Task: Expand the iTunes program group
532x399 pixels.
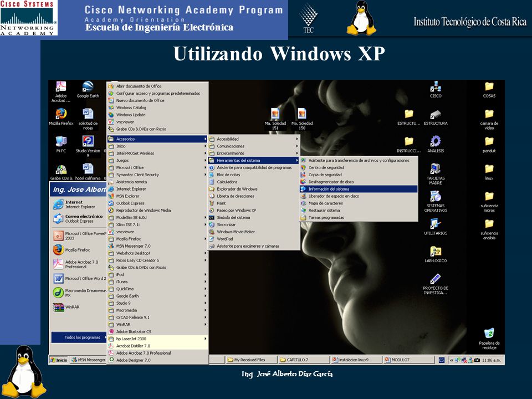Action: coord(157,282)
